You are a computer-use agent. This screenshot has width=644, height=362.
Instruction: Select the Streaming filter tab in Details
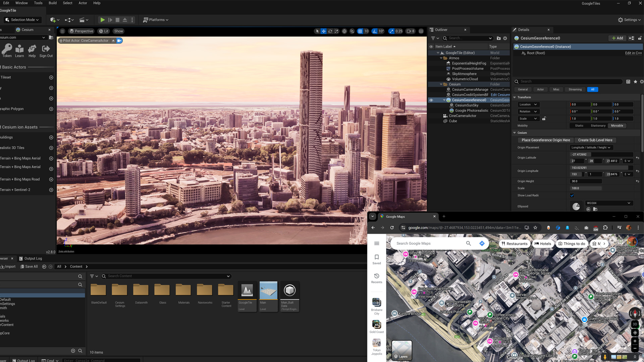(x=575, y=89)
